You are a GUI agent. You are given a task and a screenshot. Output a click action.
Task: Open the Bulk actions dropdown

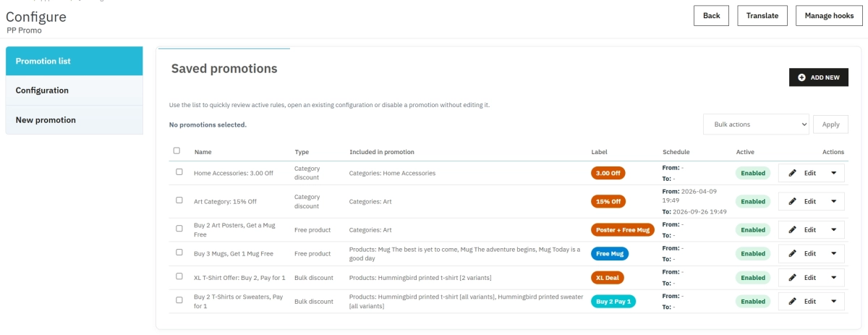tap(755, 124)
